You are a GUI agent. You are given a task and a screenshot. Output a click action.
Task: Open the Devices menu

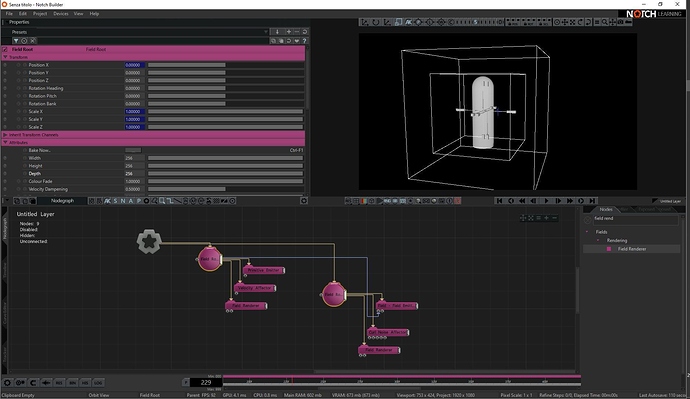[x=61, y=14]
